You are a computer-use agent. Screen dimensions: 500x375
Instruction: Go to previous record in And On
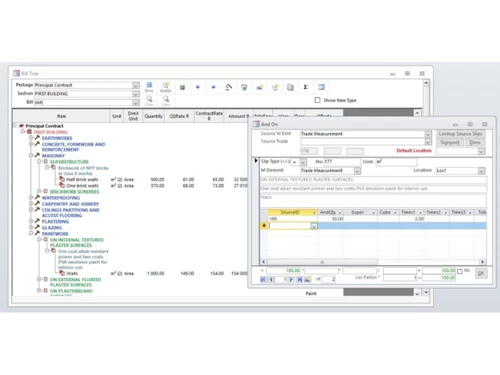click(271, 279)
